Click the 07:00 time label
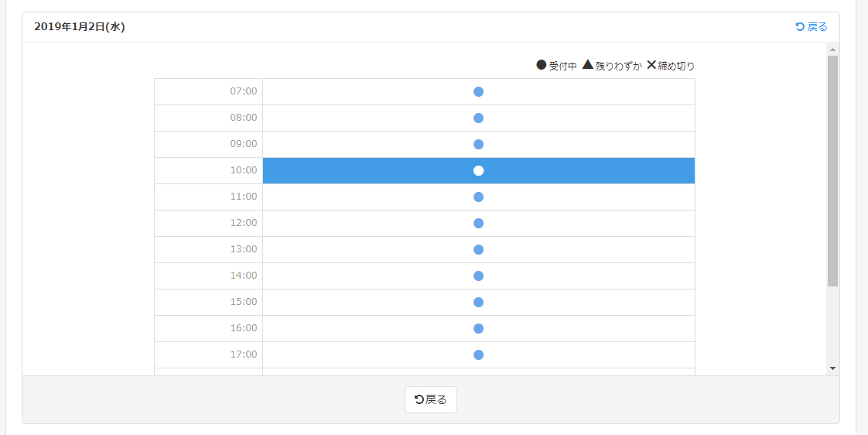868x435 pixels. click(243, 91)
